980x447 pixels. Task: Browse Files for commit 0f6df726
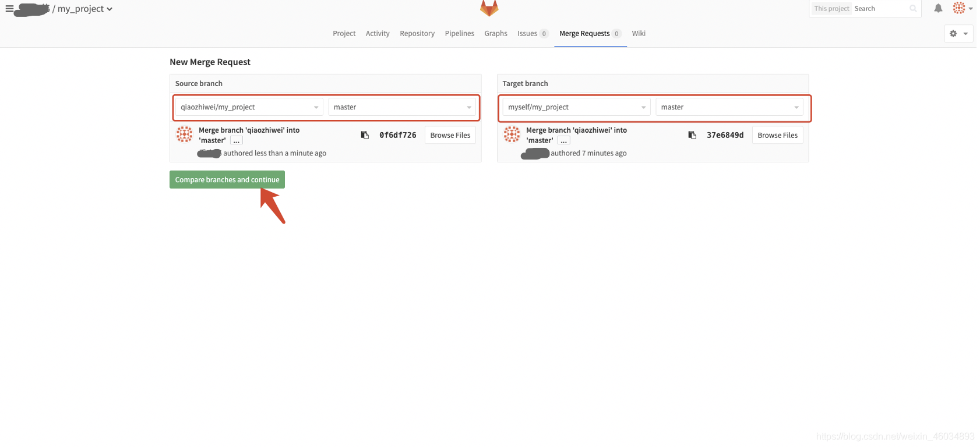click(450, 135)
